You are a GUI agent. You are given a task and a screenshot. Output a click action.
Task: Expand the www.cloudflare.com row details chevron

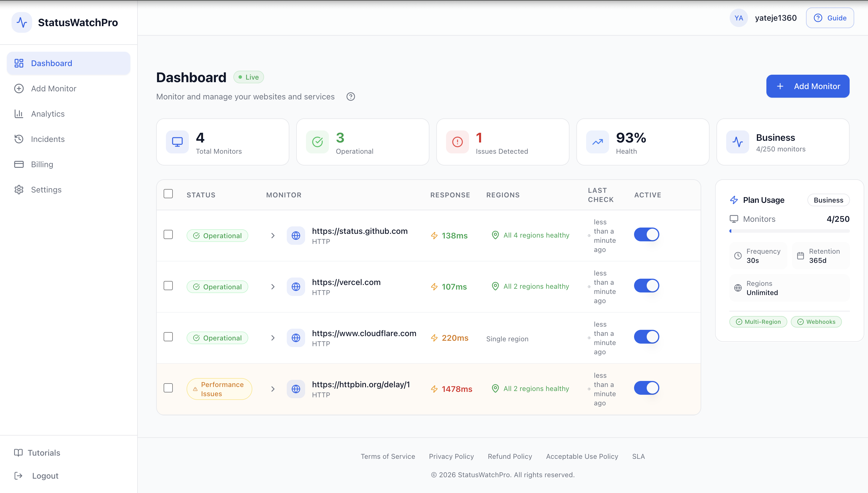point(273,338)
